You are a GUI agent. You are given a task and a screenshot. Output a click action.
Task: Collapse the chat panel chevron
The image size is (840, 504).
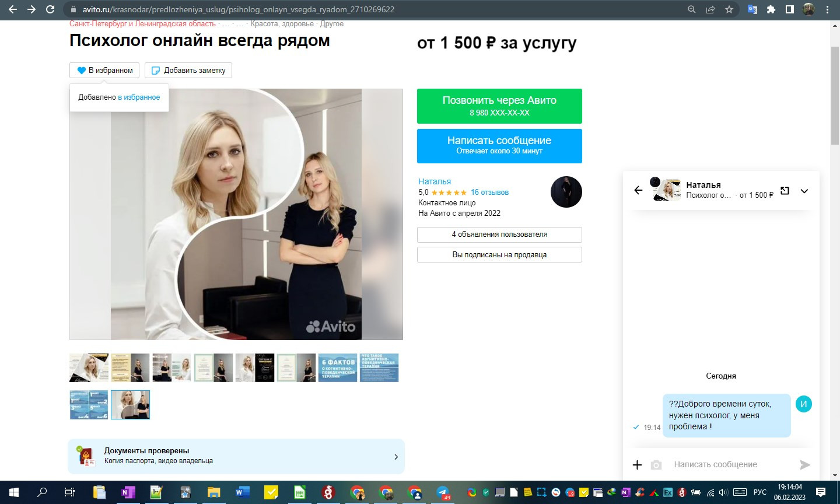pos(804,191)
